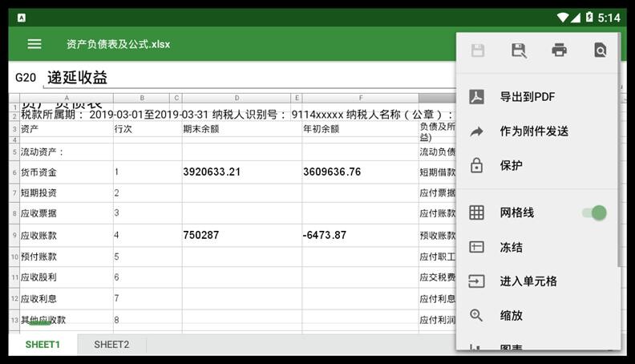Select the row 9 header
Screen dimensions: 635x364
point(14,236)
